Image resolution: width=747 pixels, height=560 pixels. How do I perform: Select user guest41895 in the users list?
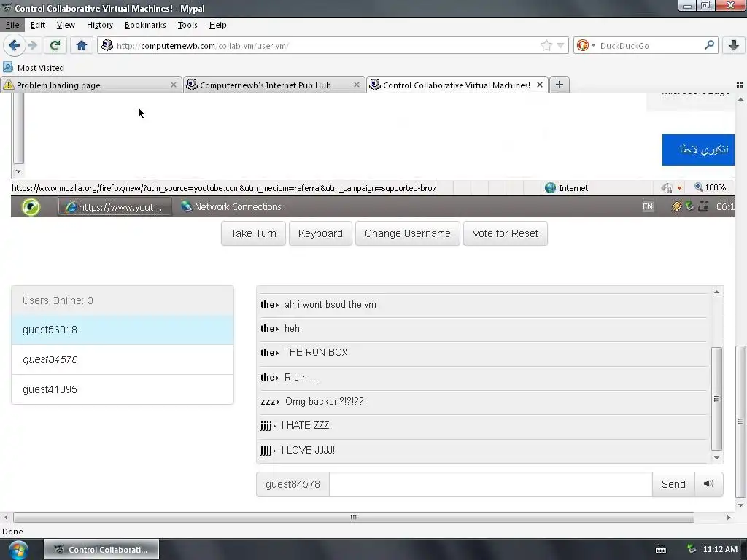click(x=123, y=389)
